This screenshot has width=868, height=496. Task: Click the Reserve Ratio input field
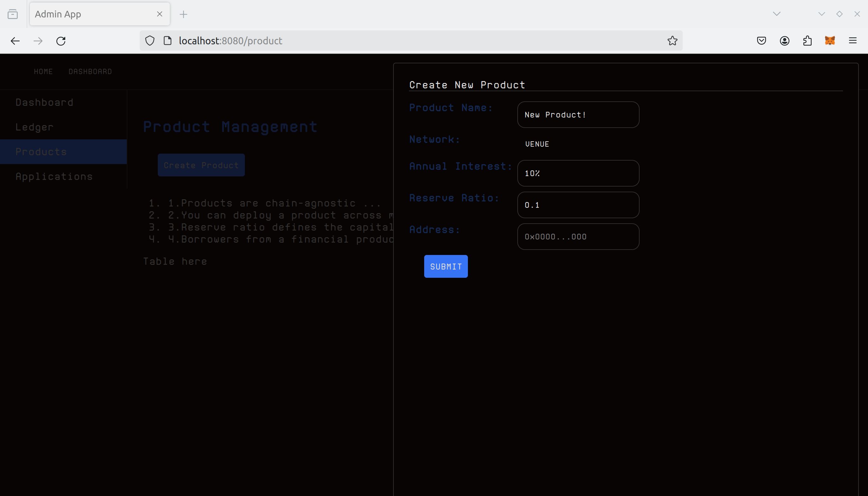point(578,205)
